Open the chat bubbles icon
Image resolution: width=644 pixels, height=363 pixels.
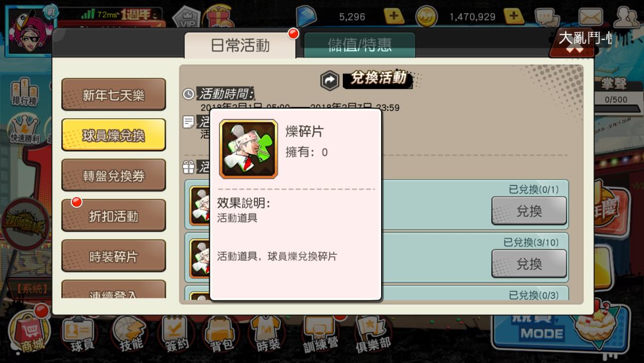[547, 17]
